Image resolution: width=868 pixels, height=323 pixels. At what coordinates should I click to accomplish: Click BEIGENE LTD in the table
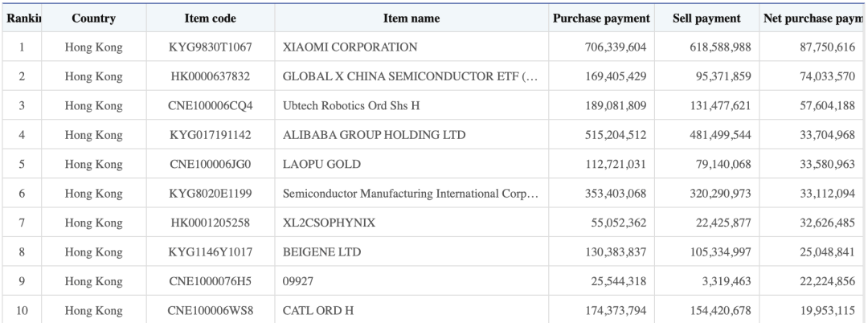[321, 252]
